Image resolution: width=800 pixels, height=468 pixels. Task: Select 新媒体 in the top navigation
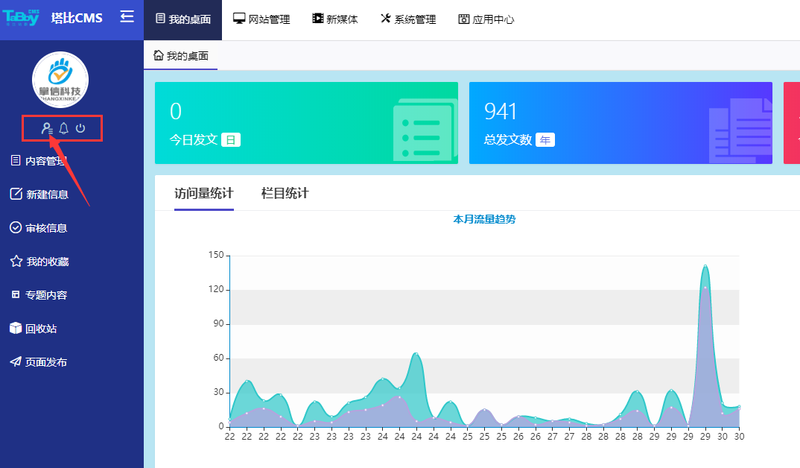coord(335,19)
